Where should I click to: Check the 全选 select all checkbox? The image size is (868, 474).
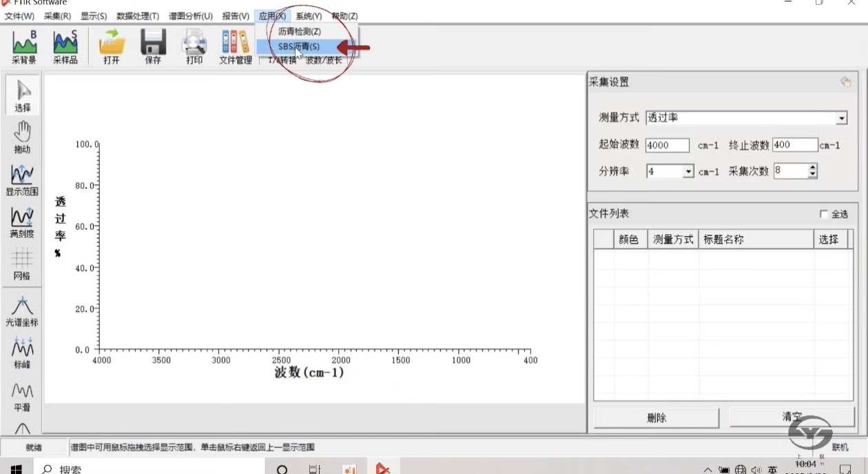point(824,214)
